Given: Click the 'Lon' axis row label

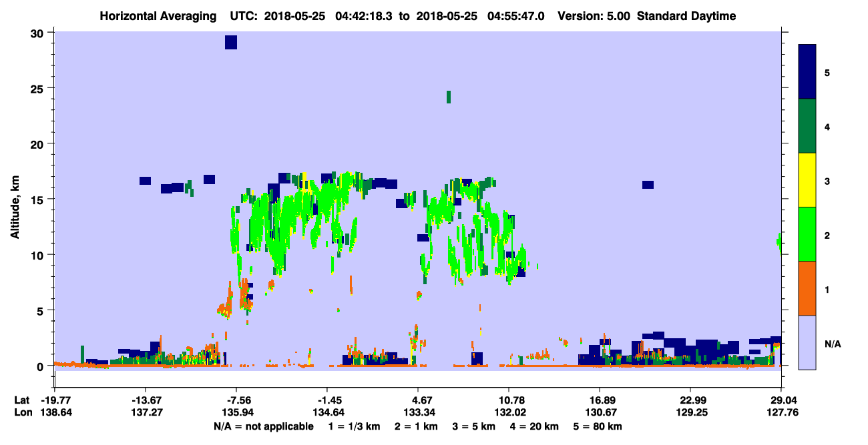Looking at the screenshot, I should [x=23, y=412].
